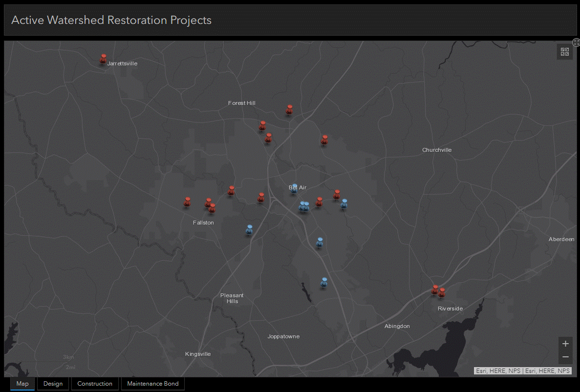The width and height of the screenshot is (580, 392).
Task: Zoom out using the minus button
Action: point(565,357)
